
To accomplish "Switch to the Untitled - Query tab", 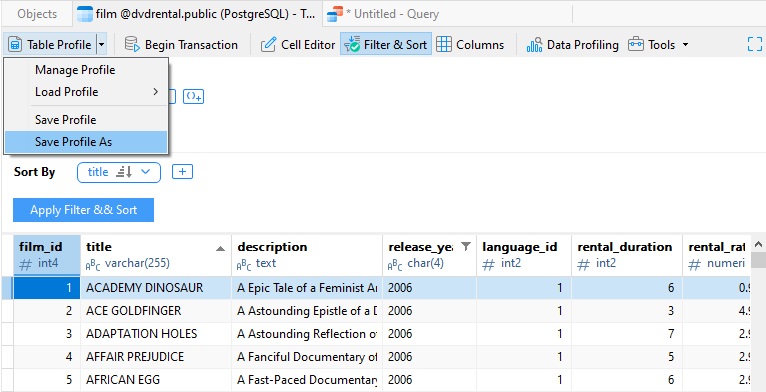I will click(x=383, y=14).
